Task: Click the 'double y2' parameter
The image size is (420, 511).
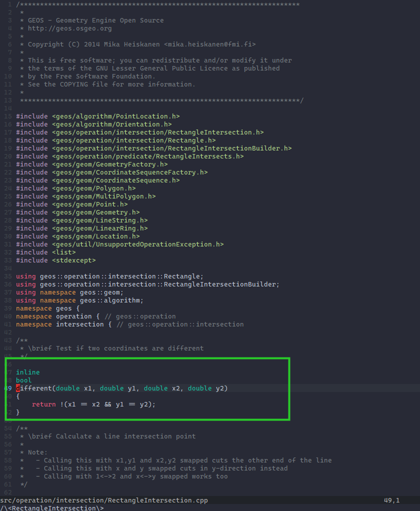Action: tap(205, 388)
